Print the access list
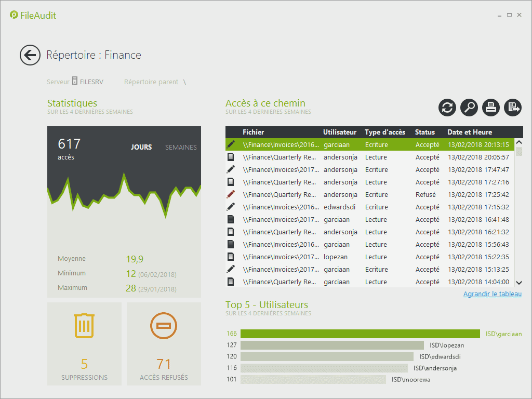 [x=491, y=108]
